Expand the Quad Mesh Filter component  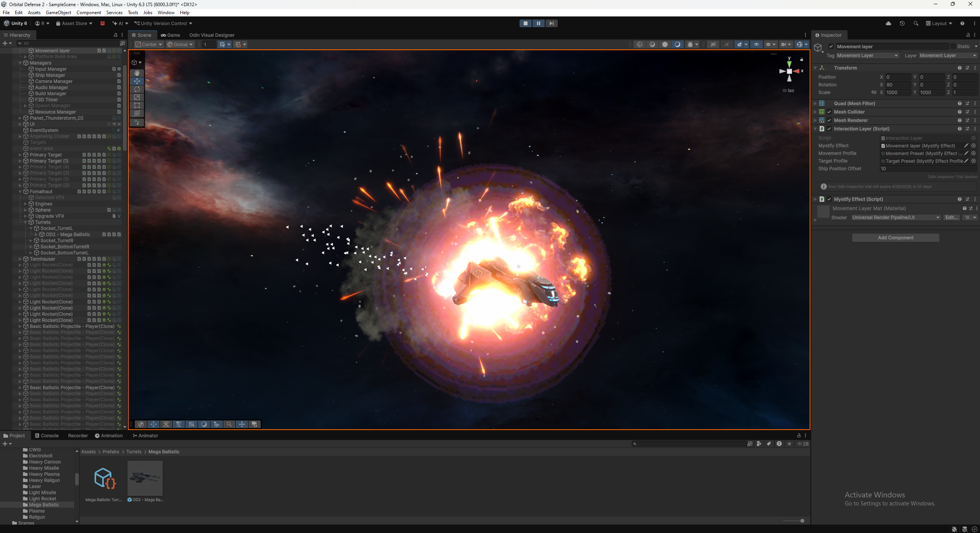(815, 103)
